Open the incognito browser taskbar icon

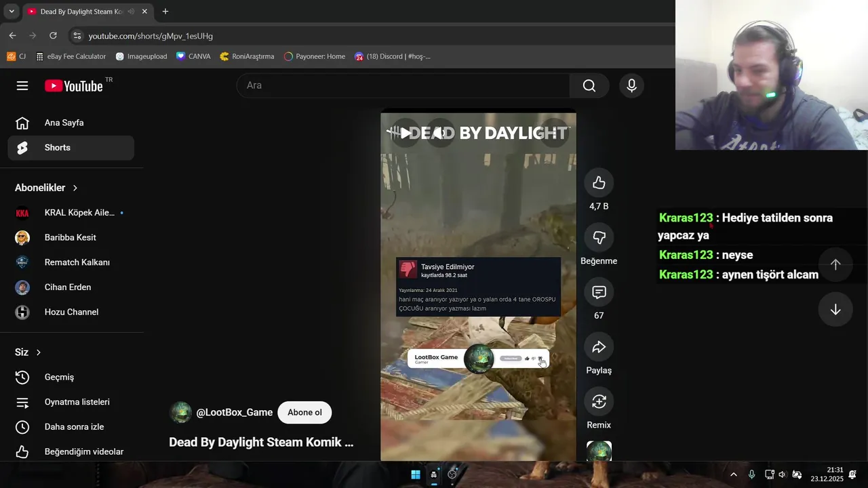click(434, 474)
